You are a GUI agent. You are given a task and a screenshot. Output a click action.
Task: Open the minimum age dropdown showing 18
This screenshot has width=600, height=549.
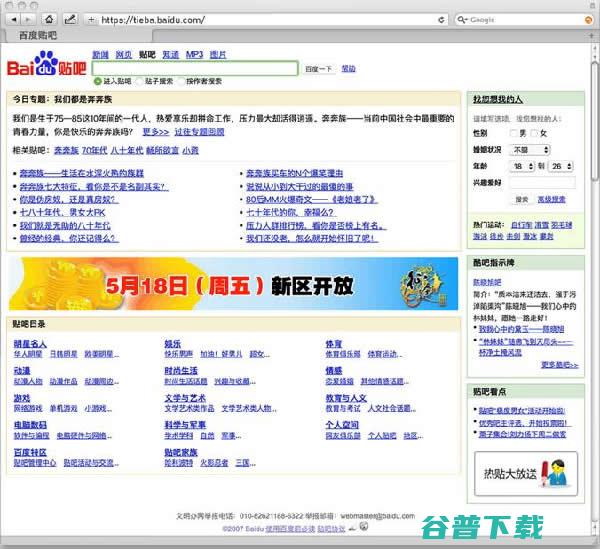[x=522, y=166]
